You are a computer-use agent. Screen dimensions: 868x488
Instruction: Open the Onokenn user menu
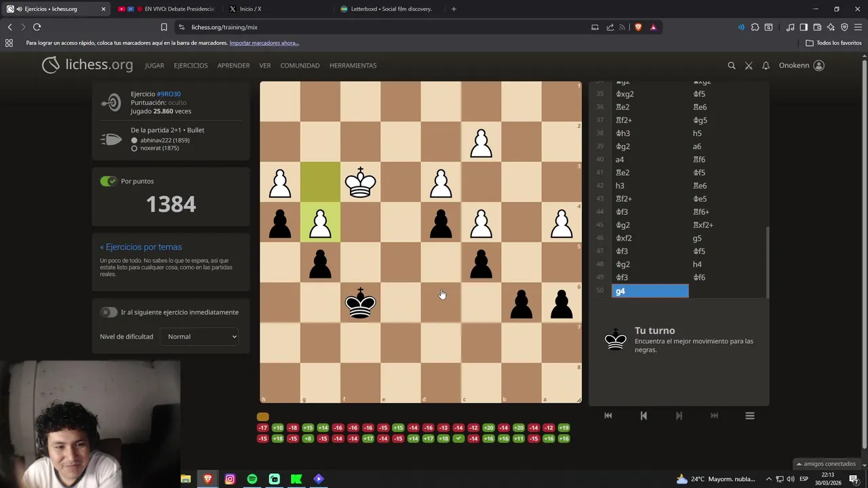[802, 66]
